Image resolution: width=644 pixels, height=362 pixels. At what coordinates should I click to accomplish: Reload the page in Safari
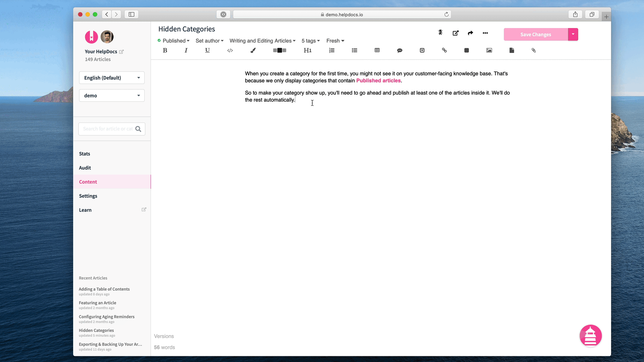(x=446, y=14)
